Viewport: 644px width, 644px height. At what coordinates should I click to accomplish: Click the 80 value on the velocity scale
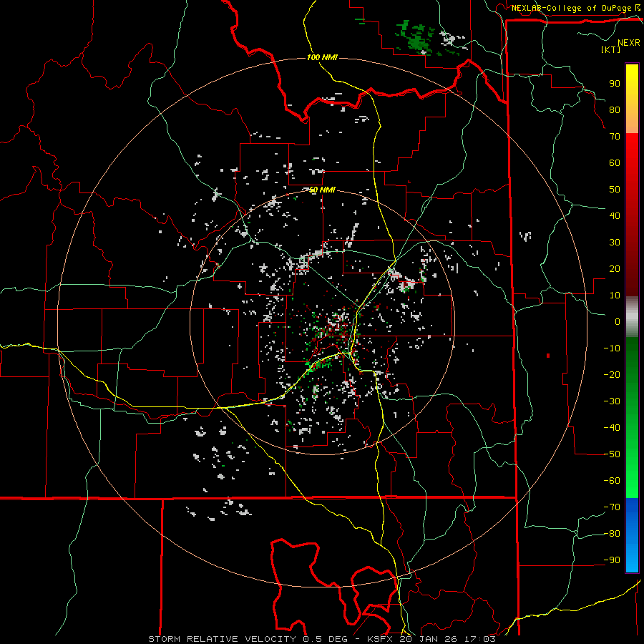click(x=615, y=109)
